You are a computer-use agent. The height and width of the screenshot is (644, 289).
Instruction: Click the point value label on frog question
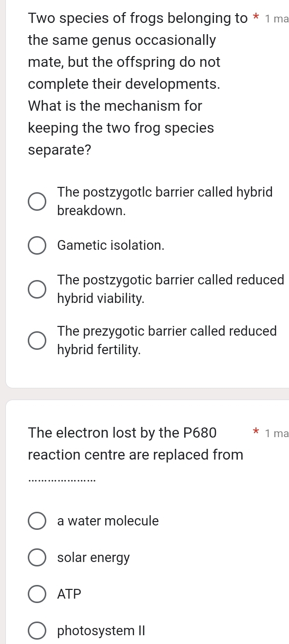pos(276,18)
